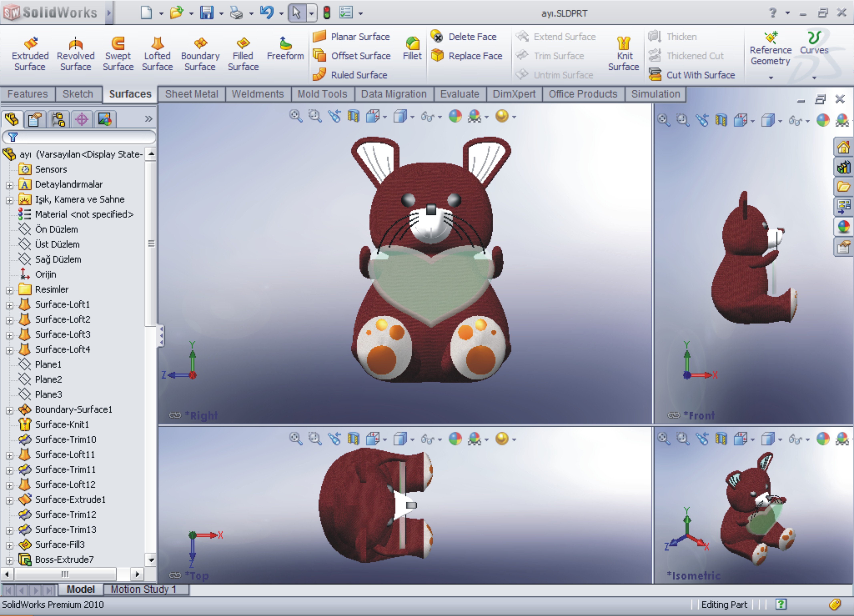Click the Rebuild traffic light icon

326,13
